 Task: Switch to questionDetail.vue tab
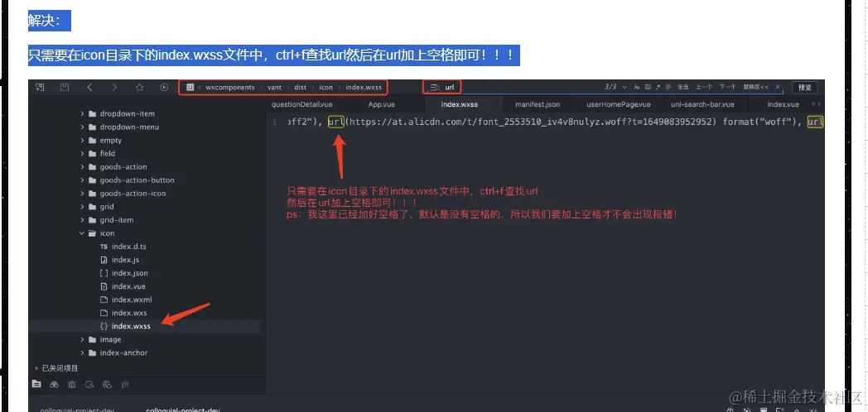pos(301,104)
